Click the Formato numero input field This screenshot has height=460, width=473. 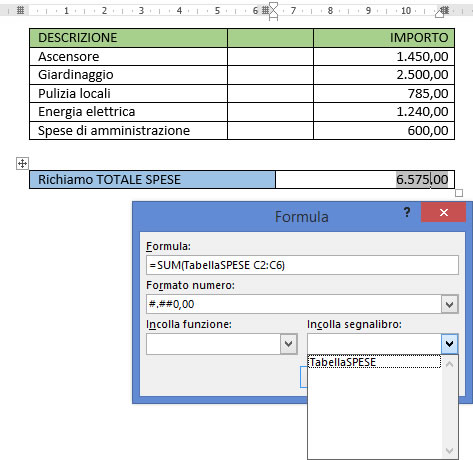click(294, 304)
